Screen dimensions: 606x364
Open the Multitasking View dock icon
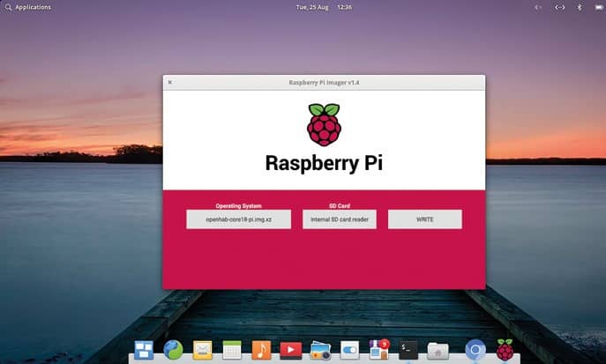pyautogui.click(x=144, y=350)
